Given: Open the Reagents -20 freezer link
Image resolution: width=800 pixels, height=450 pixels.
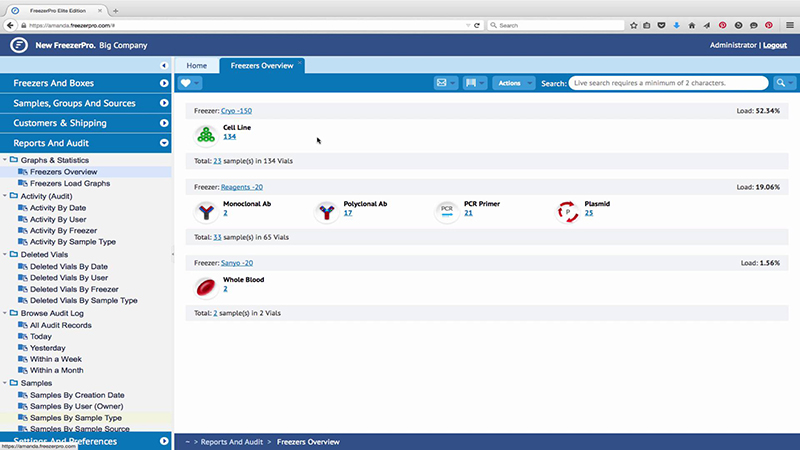Looking at the screenshot, I should click(242, 187).
